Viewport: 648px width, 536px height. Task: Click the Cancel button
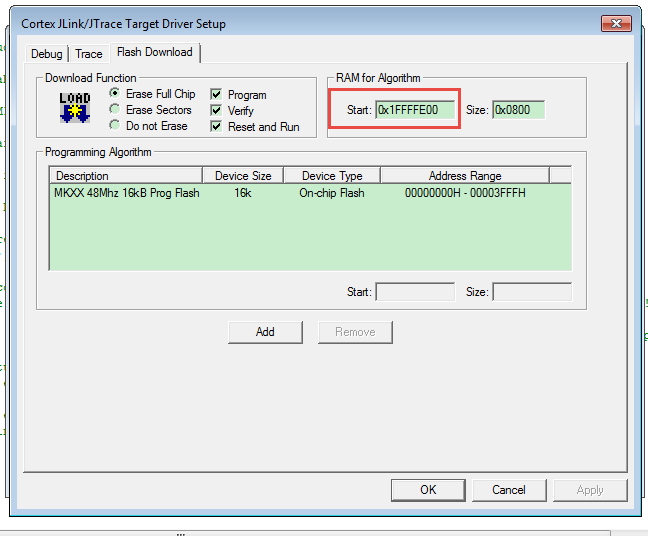(509, 490)
